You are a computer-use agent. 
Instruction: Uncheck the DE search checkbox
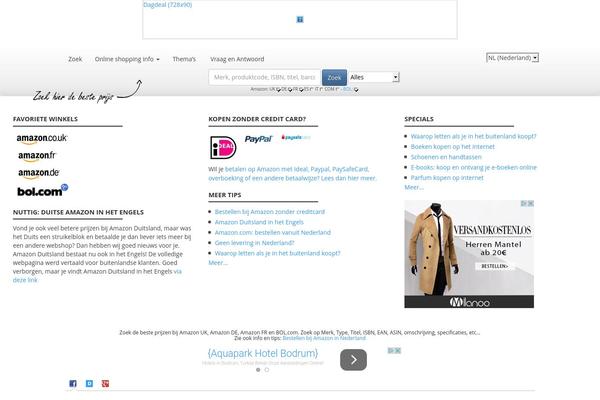pyautogui.click(x=290, y=90)
